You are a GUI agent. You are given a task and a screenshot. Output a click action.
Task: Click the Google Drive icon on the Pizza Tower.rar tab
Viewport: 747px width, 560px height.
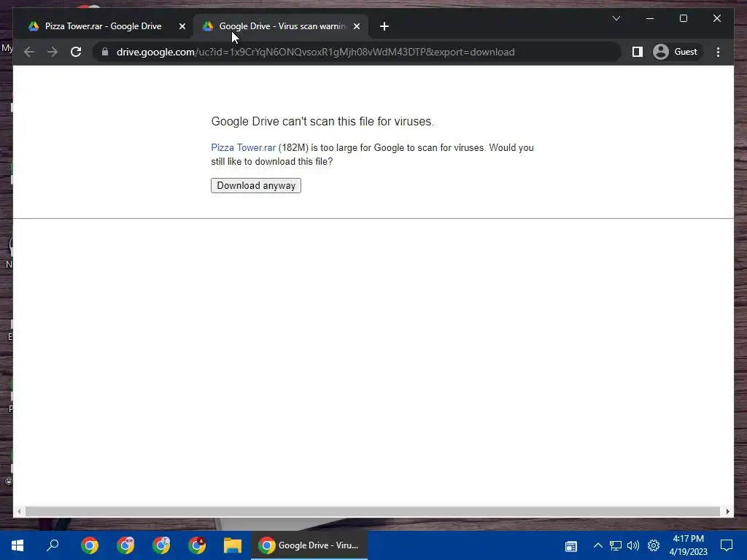point(34,26)
